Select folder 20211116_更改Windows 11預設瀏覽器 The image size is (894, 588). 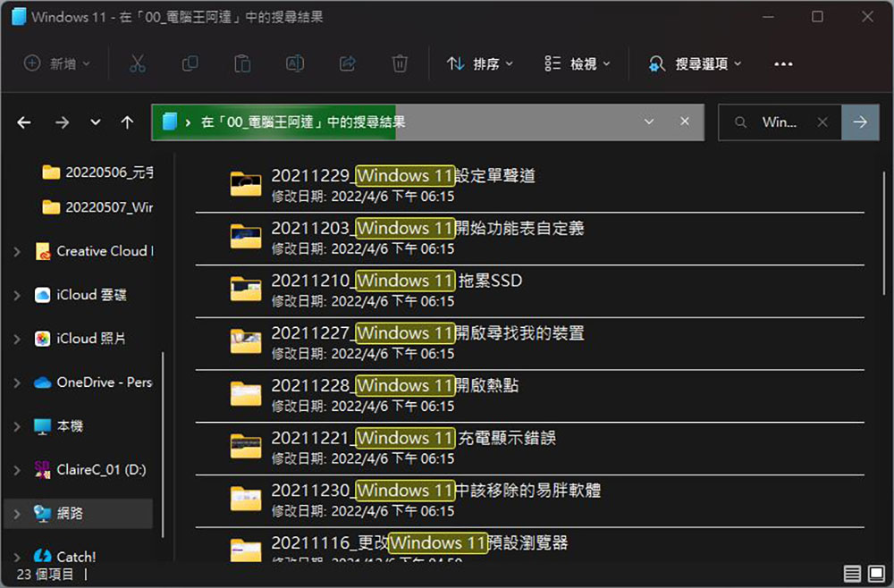[x=529, y=545]
